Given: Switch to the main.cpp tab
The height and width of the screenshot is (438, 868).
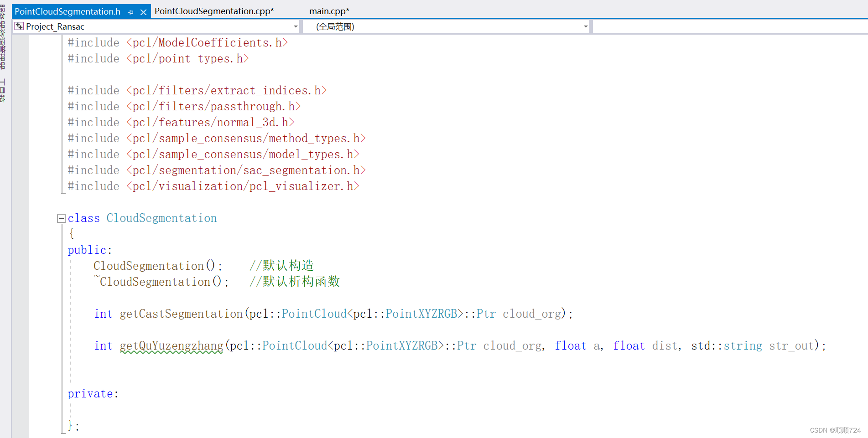Looking at the screenshot, I should (x=329, y=10).
